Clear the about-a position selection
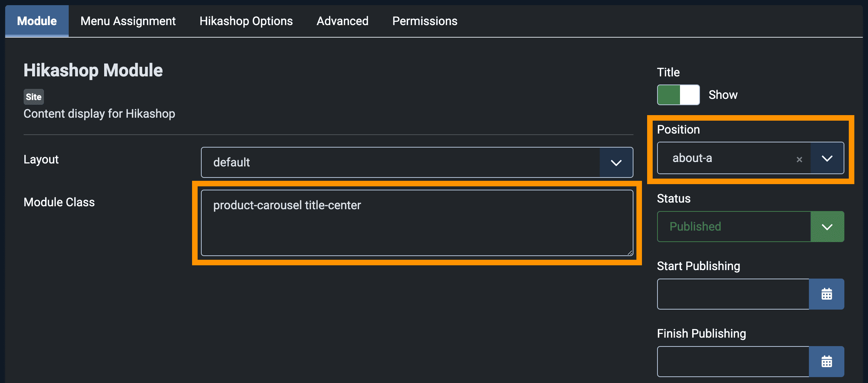 click(x=799, y=159)
